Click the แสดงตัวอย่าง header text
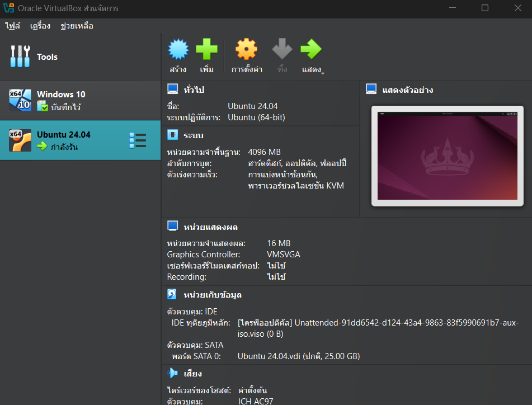 407,90
